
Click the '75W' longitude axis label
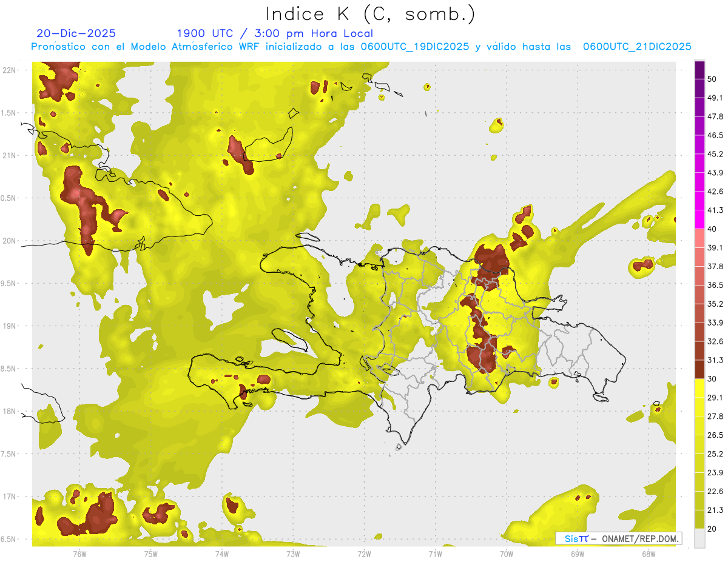point(150,554)
